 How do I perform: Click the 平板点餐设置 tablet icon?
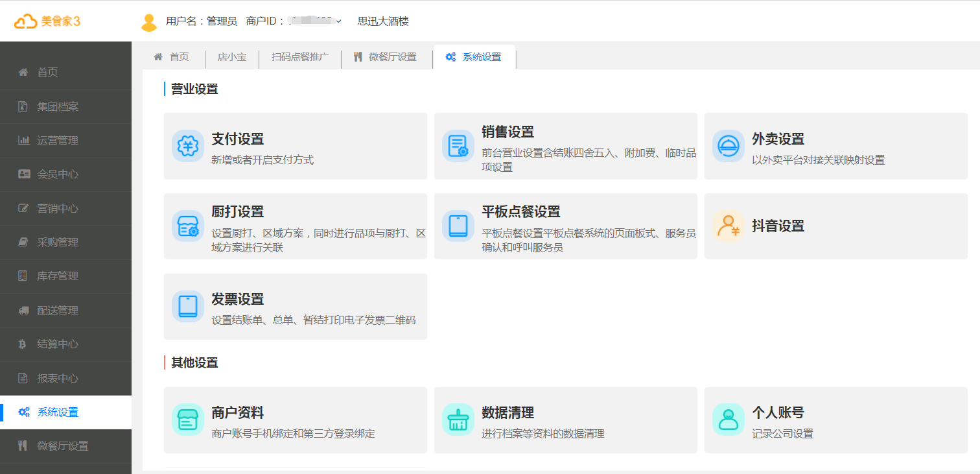point(458,226)
